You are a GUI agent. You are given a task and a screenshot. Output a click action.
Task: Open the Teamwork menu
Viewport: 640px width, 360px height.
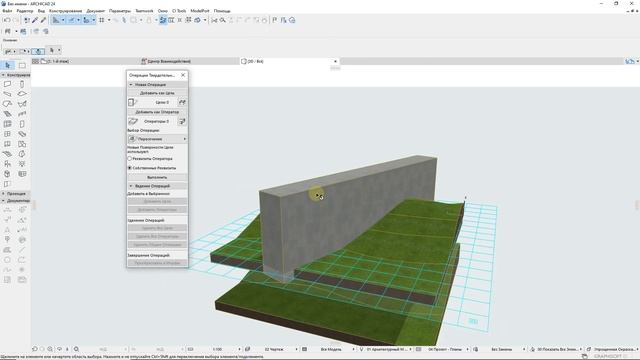pyautogui.click(x=144, y=11)
